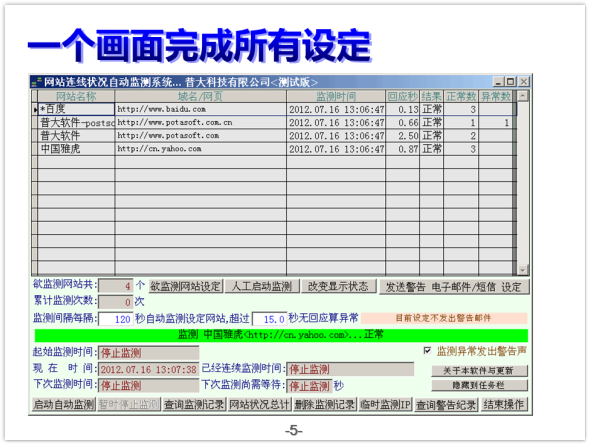Click the 网站名称 column header
The height and width of the screenshot is (445, 590).
coord(76,96)
